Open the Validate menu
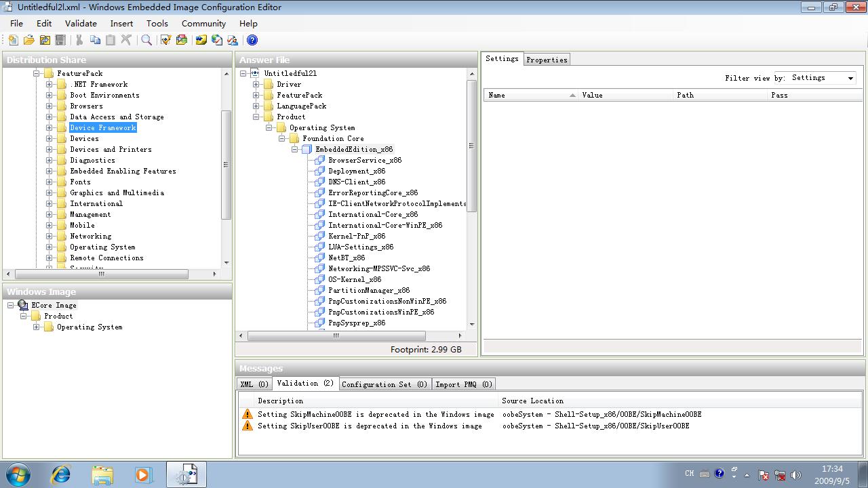 81,23
